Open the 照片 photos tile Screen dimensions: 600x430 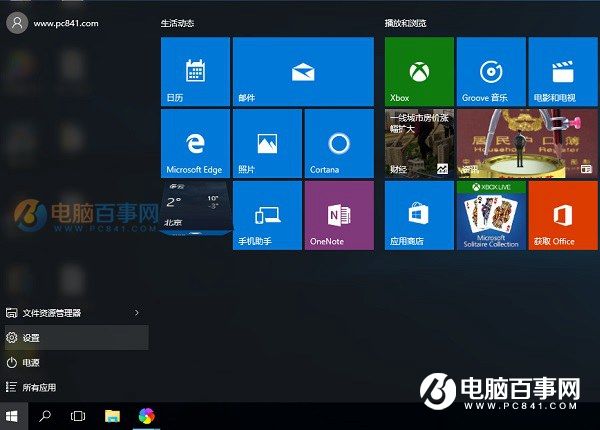tap(267, 143)
